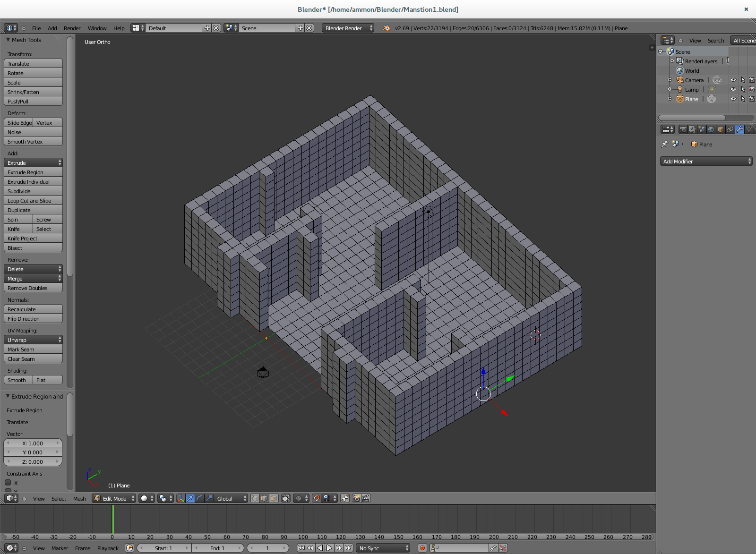Open the Playback menu in timeline

click(108, 548)
